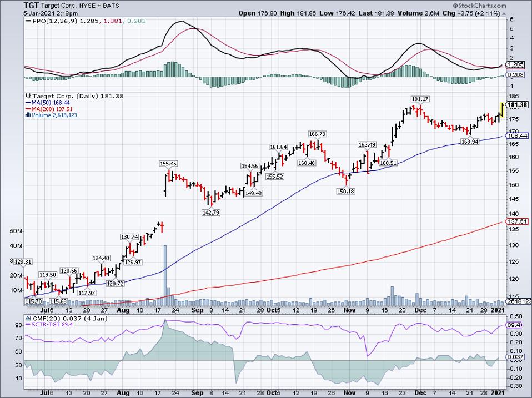Click the 120.72 low price label

115,284
